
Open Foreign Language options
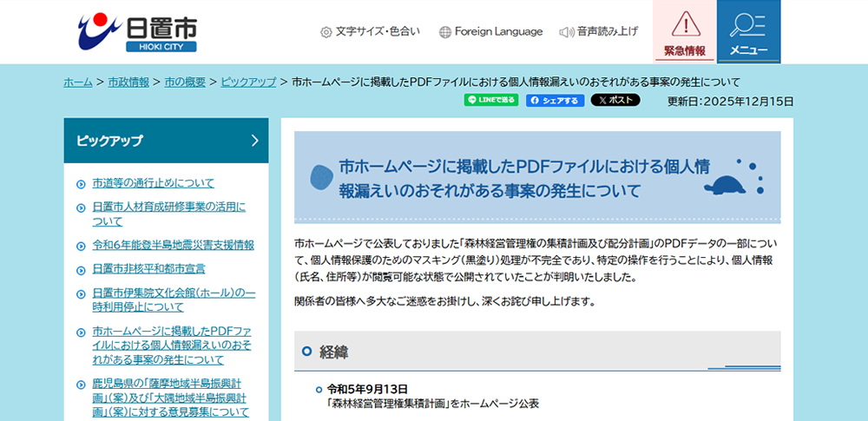[x=490, y=32]
